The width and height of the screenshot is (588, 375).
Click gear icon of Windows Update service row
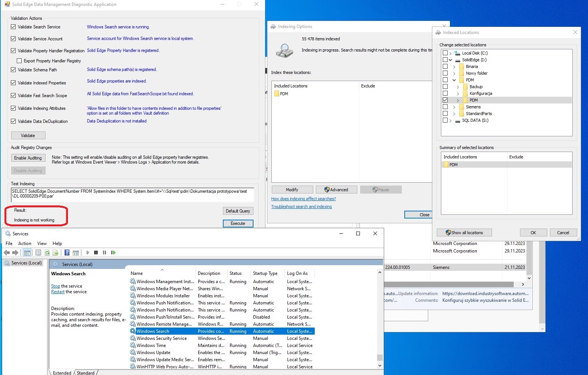[x=133, y=352]
